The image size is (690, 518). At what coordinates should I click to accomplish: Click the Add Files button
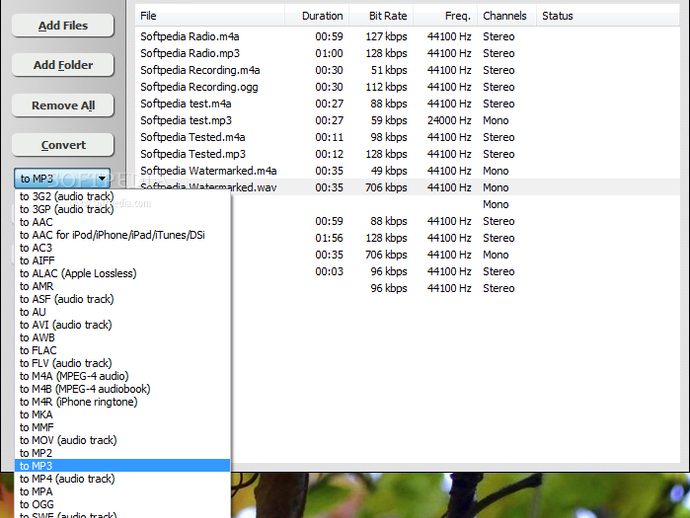[x=63, y=26]
